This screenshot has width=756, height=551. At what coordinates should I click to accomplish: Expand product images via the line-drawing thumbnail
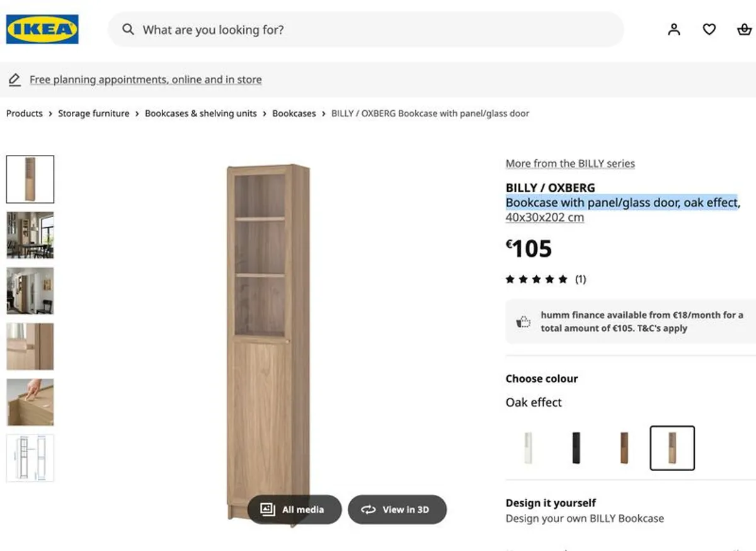[30, 458]
